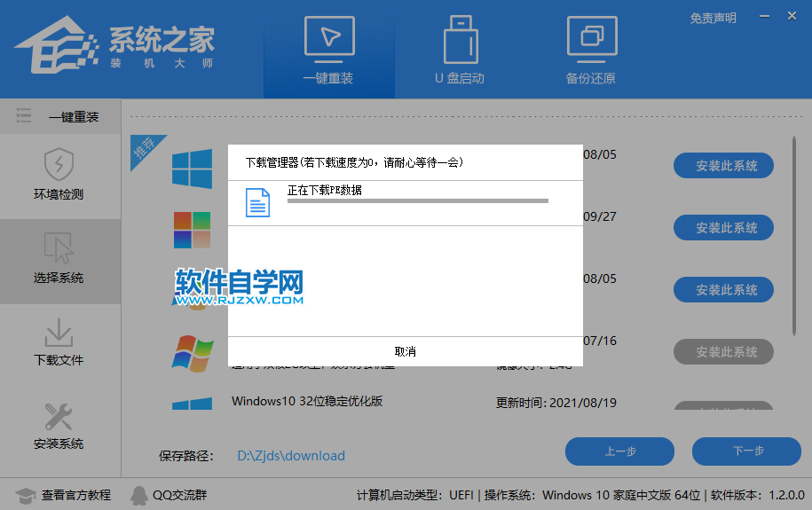Viewport: 812px width, 510px height.
Task: Open 查看官方教程 graduation cap link
Action: [63, 496]
